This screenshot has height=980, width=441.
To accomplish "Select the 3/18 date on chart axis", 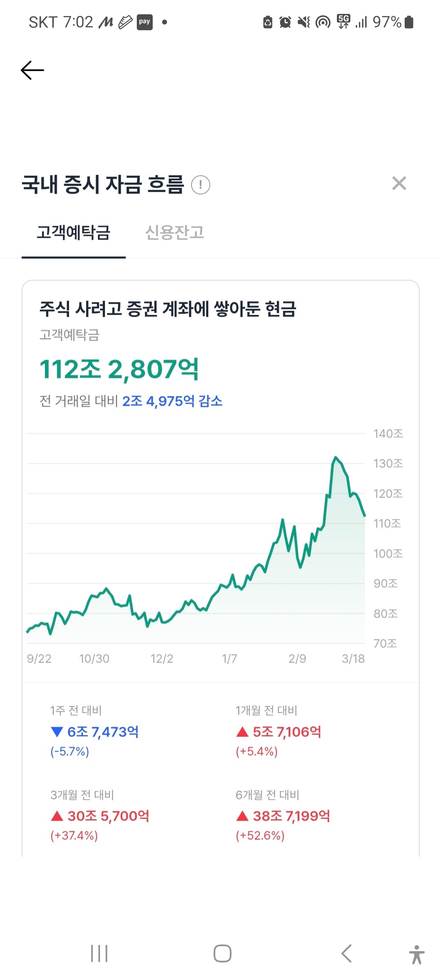I will 353,659.
